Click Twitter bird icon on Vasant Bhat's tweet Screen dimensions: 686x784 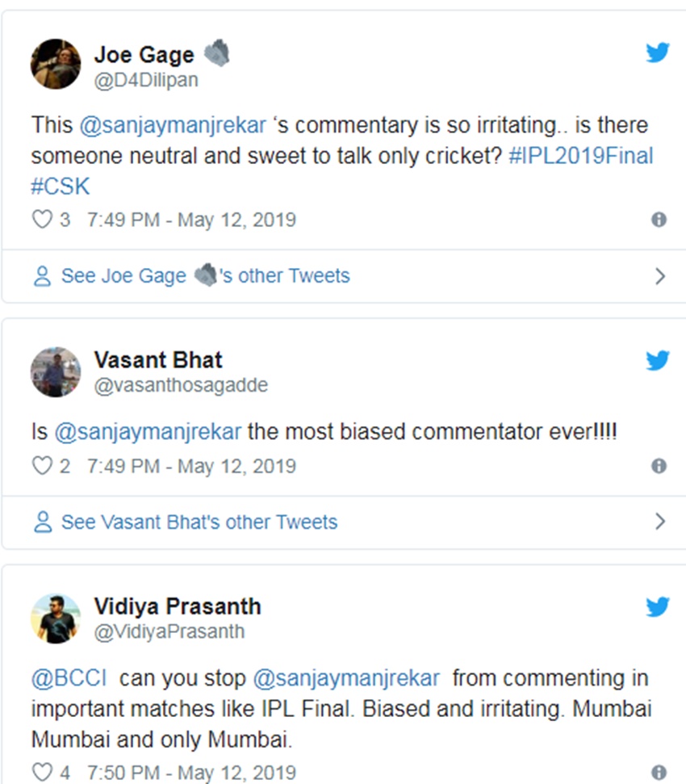(x=658, y=361)
